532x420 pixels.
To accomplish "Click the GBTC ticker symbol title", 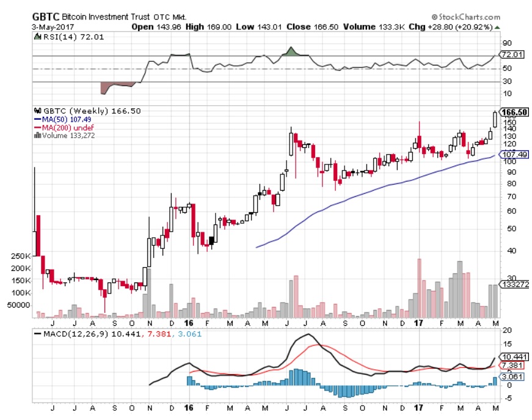I will (45, 17).
